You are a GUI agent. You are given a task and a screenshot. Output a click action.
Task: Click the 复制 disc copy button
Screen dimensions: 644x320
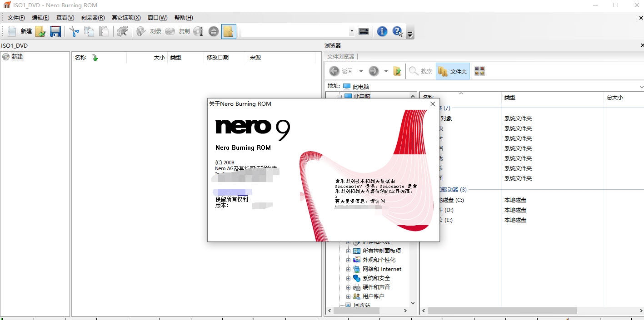178,31
